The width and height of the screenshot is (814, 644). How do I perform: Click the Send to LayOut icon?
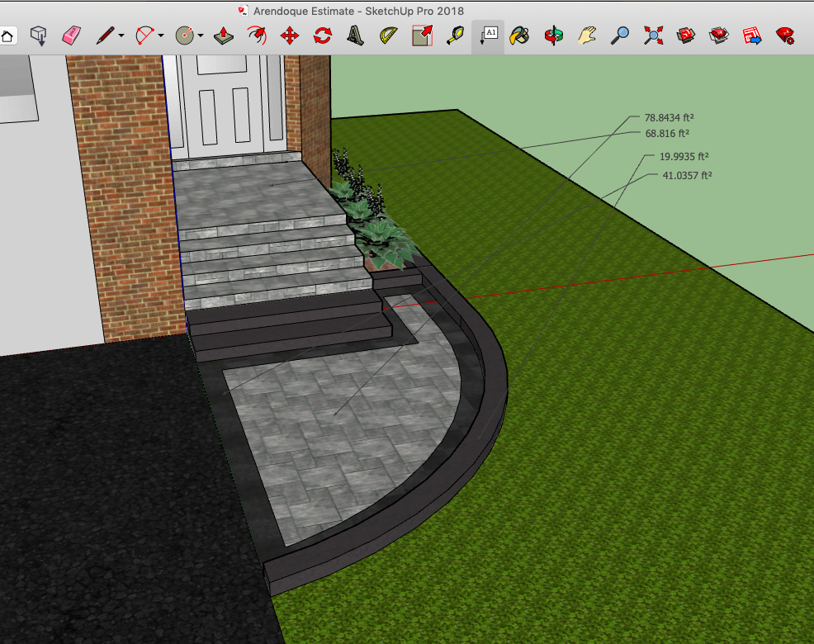coord(752,36)
